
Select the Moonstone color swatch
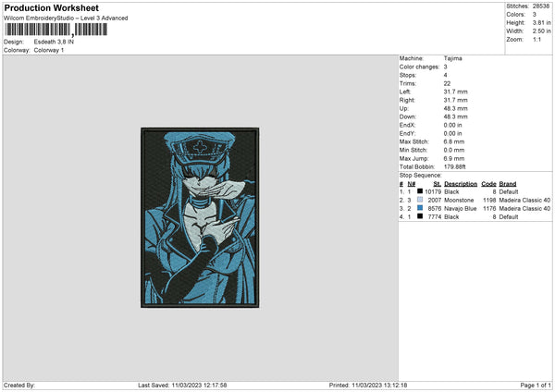(x=420, y=200)
